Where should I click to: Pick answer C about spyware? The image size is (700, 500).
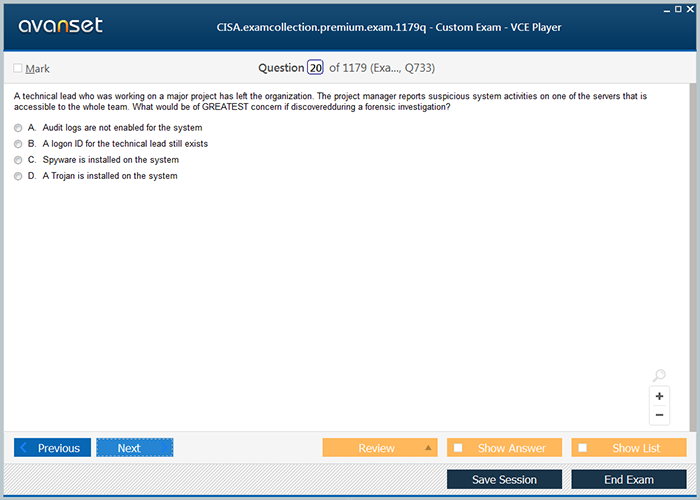point(18,160)
